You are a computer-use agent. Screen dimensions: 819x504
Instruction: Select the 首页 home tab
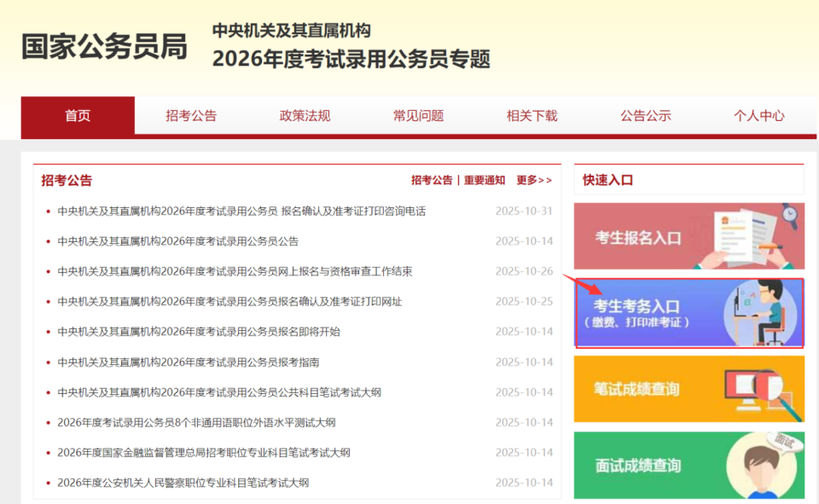click(x=76, y=117)
